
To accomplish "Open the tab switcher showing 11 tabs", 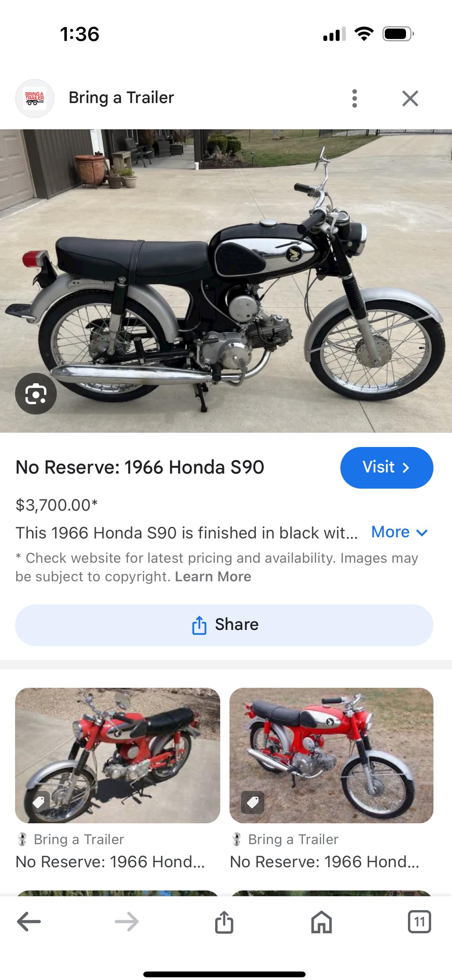I will tap(419, 922).
